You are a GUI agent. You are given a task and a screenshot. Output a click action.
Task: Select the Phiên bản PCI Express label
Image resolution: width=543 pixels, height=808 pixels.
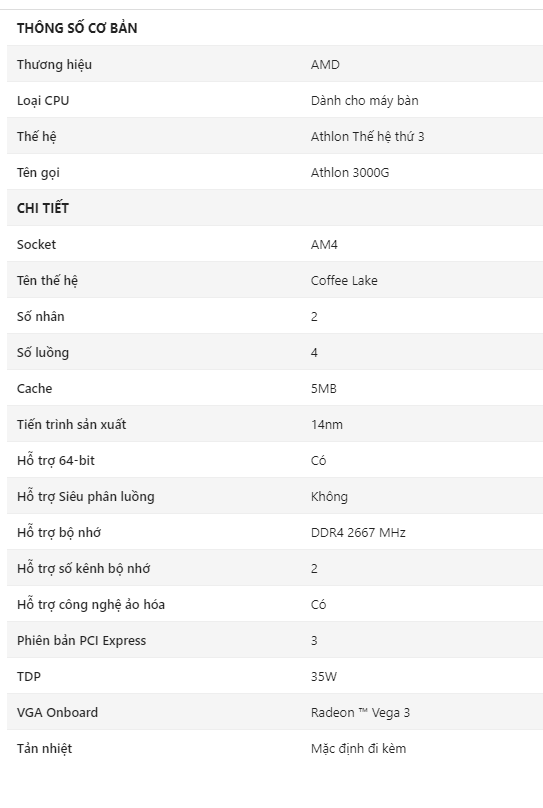coord(81,641)
